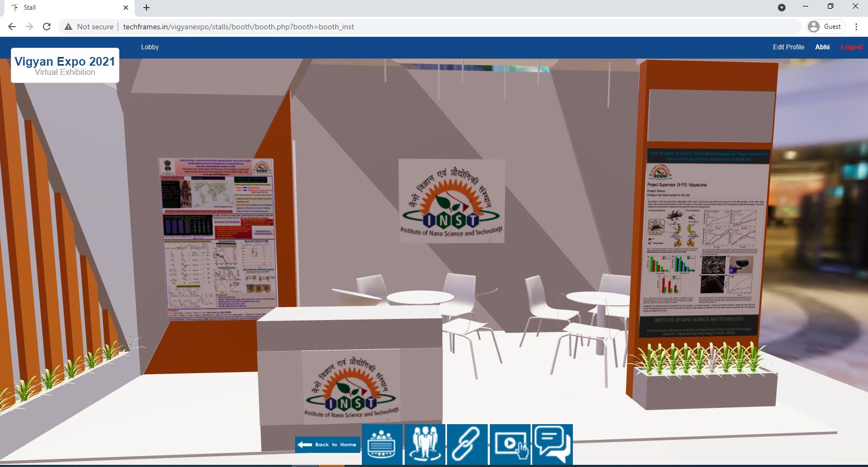Image resolution: width=868 pixels, height=467 pixels.
Task: Click the Not secure site info warning
Action: click(89, 27)
